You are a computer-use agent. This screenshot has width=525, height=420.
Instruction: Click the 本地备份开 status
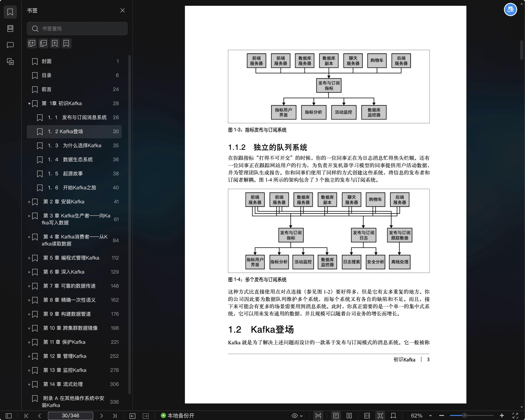click(177, 416)
